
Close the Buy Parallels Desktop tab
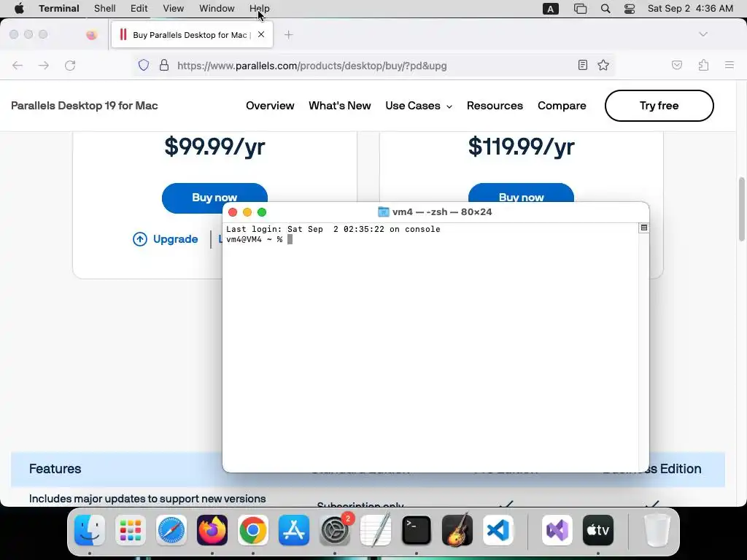[261, 34]
